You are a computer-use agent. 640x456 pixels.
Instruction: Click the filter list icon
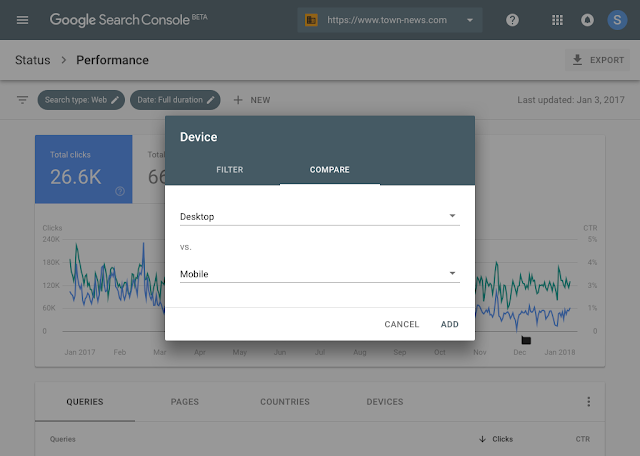22,100
